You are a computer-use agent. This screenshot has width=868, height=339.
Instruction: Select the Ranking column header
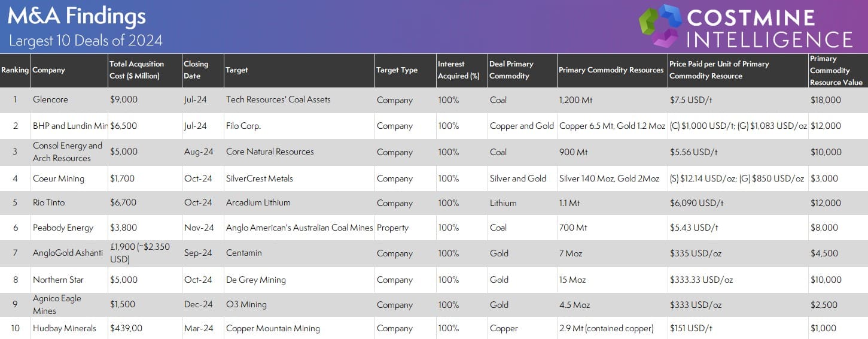pos(15,70)
